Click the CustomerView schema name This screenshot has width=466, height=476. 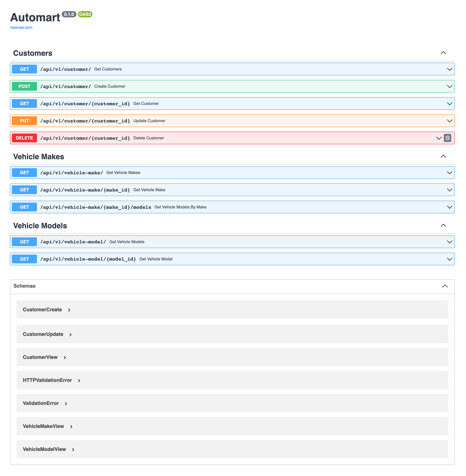click(40, 357)
